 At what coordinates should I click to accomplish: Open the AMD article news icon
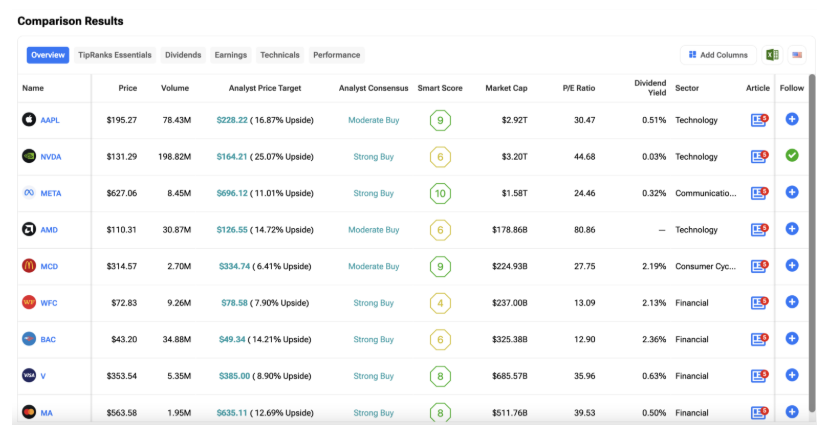759,229
